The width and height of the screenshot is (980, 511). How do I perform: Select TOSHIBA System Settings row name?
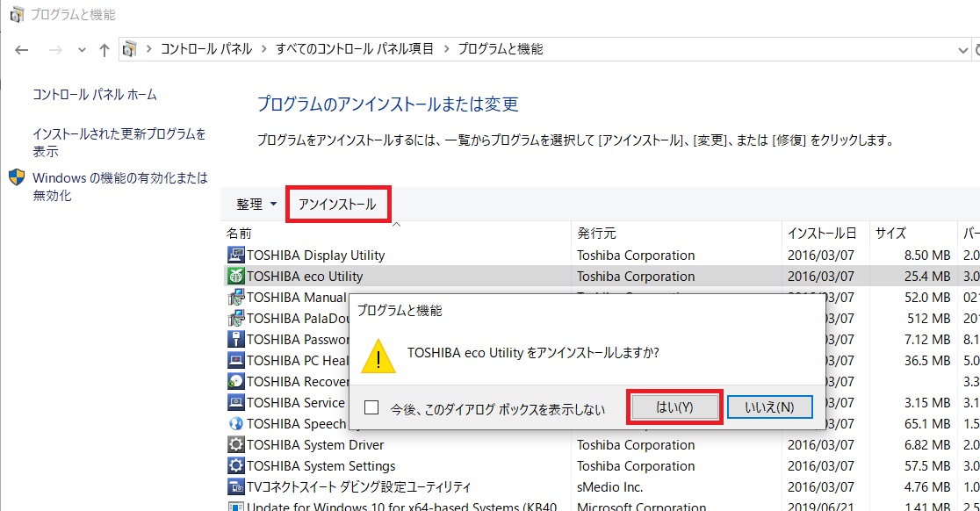pyautogui.click(x=321, y=466)
